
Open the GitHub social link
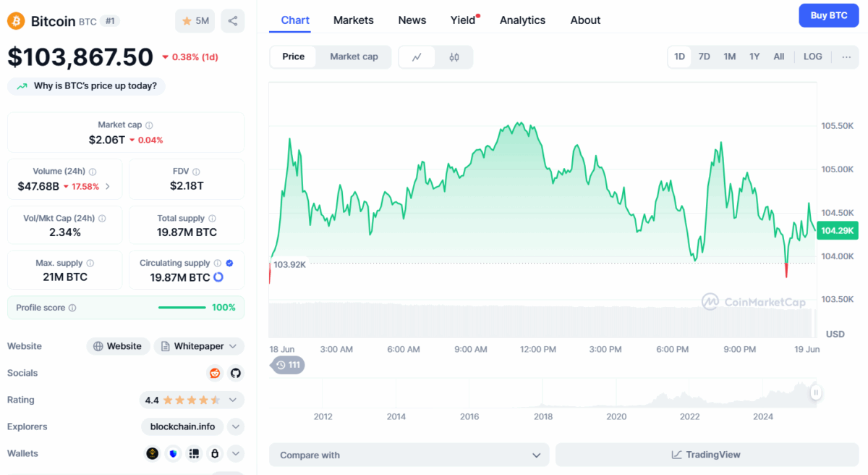coord(235,373)
